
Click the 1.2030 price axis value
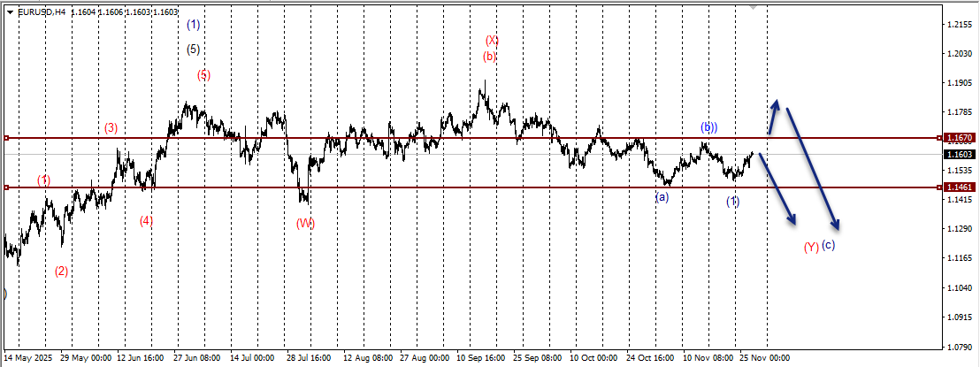pos(960,55)
